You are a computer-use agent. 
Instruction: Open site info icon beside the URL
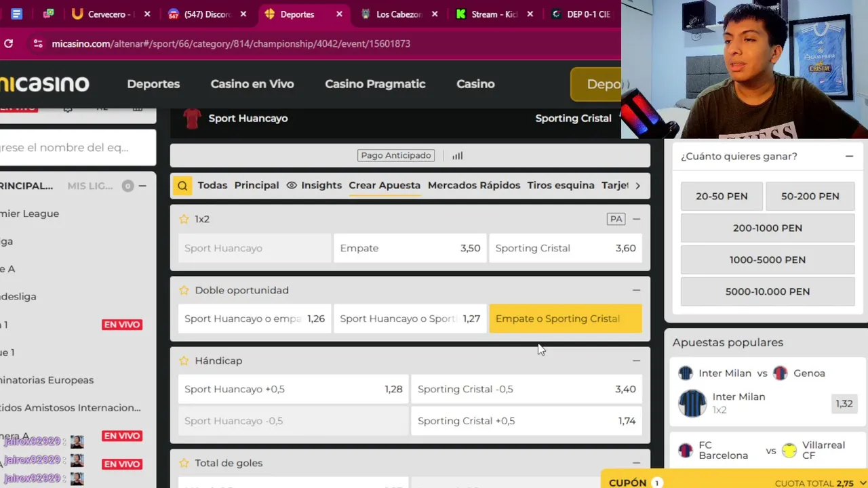[38, 43]
